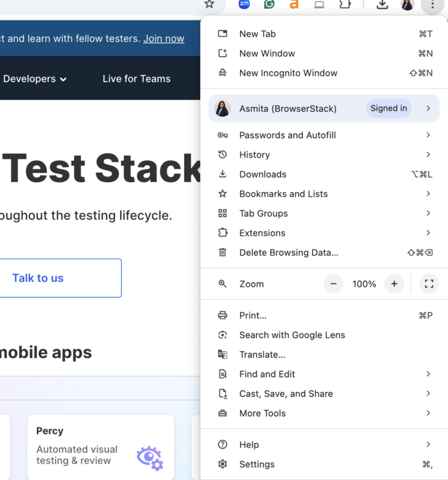This screenshot has height=480, width=448.
Task: Increase zoom with the plus control
Action: (x=394, y=284)
